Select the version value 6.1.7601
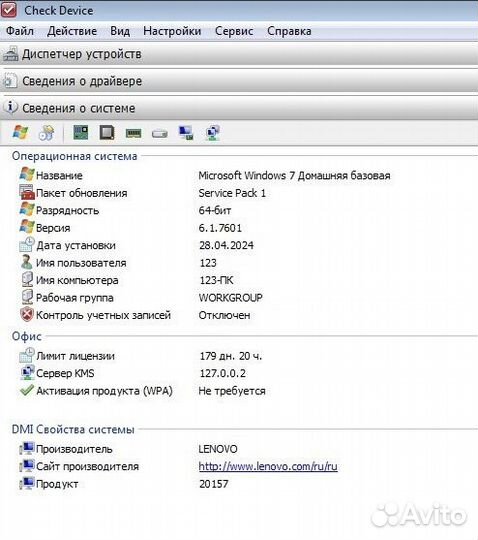 pos(220,228)
